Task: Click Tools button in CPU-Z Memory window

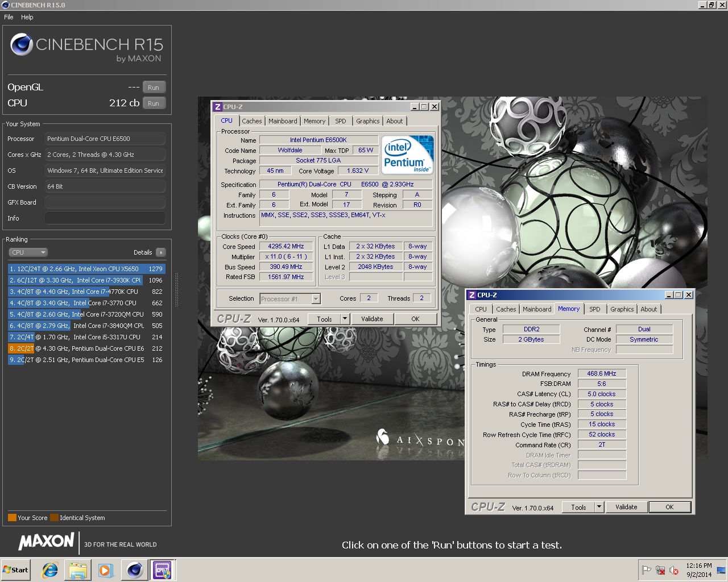Action: pyautogui.click(x=578, y=507)
